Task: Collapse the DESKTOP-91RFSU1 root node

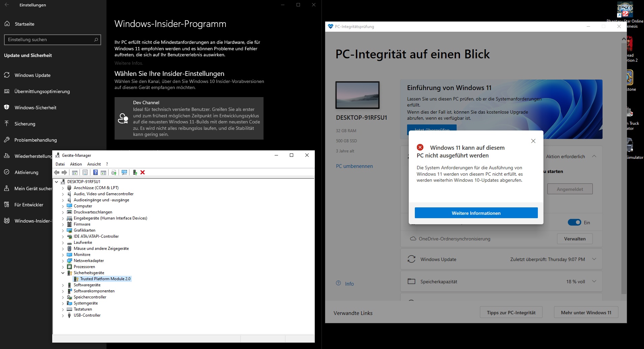Action: tap(57, 182)
